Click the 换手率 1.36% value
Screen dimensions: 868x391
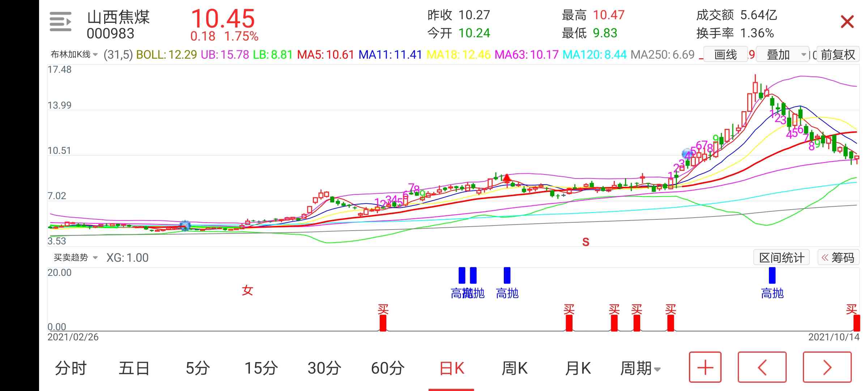pos(735,33)
